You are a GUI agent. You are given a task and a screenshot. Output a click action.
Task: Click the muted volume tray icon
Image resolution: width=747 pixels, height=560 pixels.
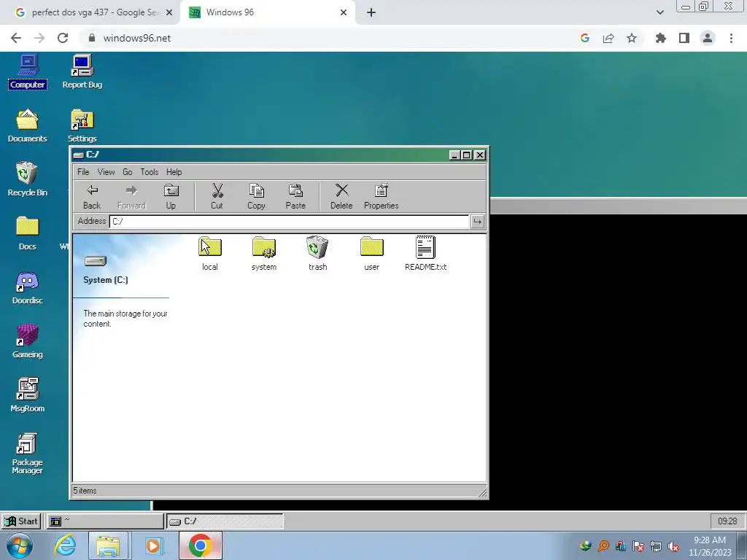(x=673, y=547)
